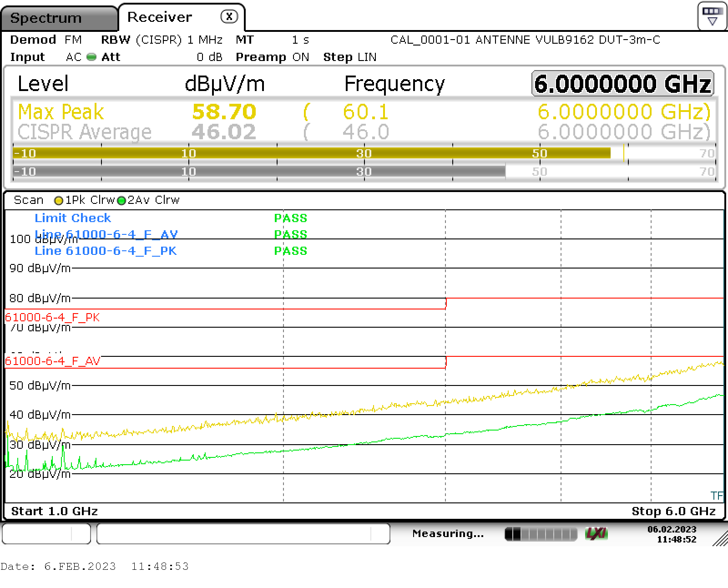
Task: Click the Demod FM setting
Action: [x=46, y=40]
